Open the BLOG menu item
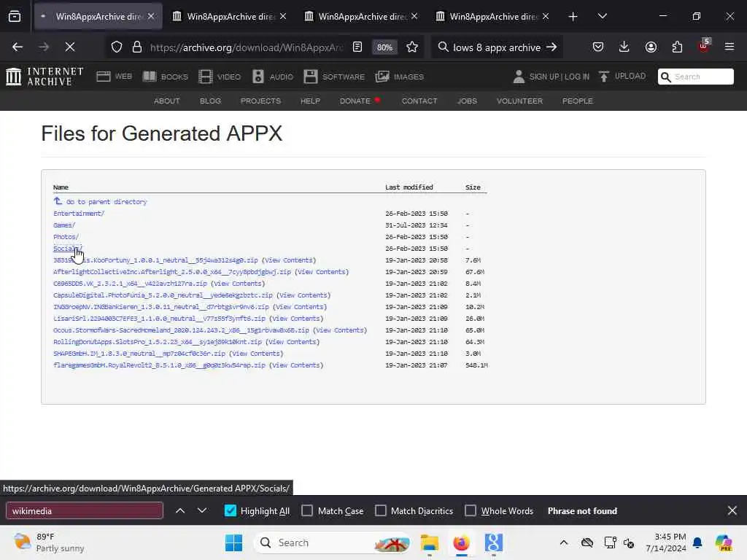This screenshot has height=560, width=747. click(210, 101)
